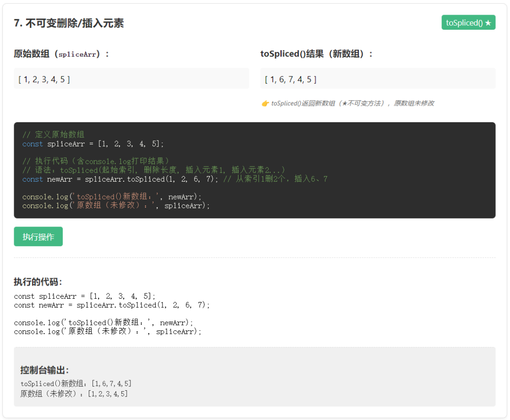510x420 pixels.
Task: Click the heading 7. 不可变删除/插入元素
Action: (68, 23)
